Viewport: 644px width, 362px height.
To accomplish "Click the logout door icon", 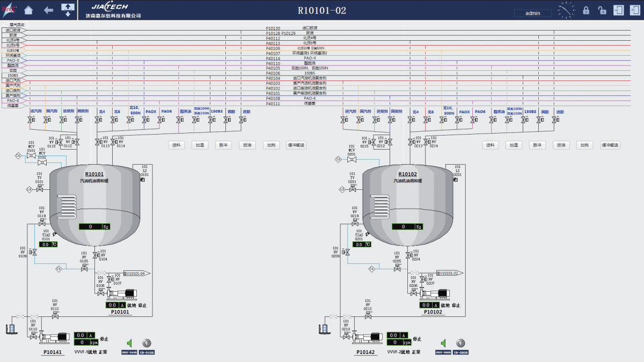I will coord(634,10).
